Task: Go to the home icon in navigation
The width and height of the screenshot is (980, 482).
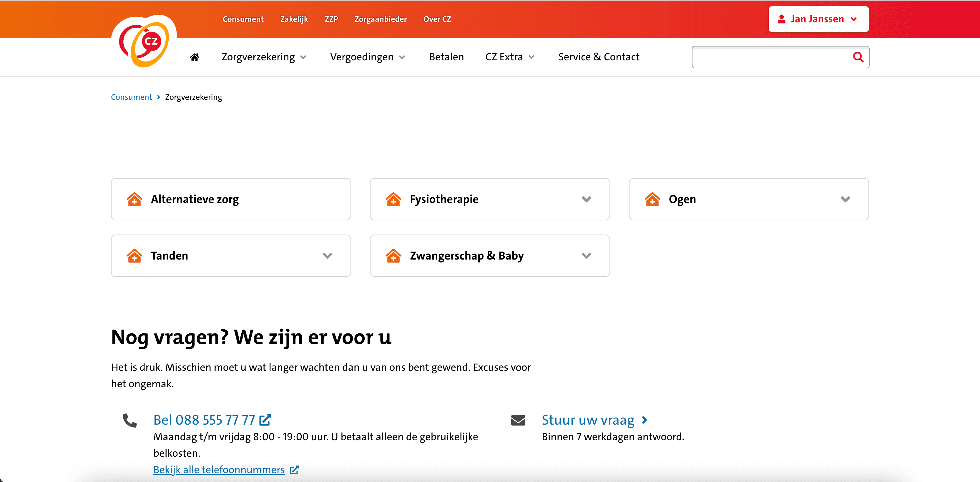Action: click(x=195, y=57)
